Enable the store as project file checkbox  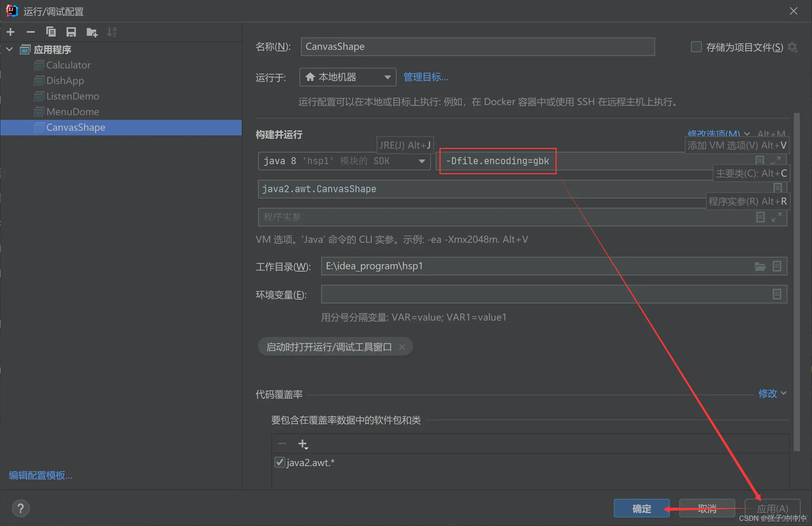tap(696, 47)
